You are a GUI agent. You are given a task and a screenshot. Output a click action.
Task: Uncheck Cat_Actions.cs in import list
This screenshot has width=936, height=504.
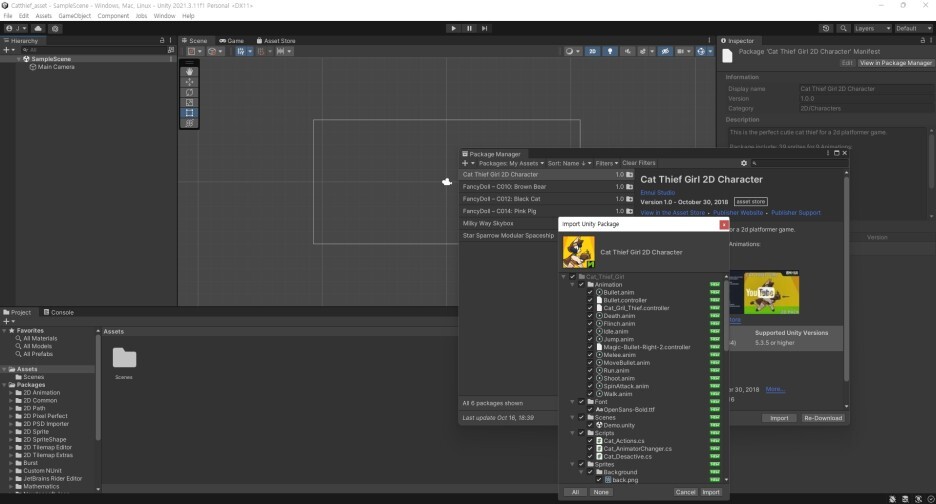click(x=590, y=441)
